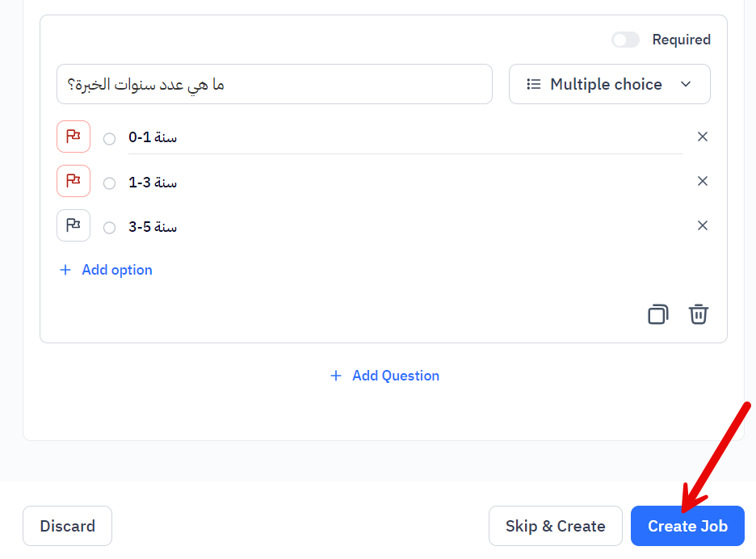
Task: Enable the Required toggle
Action: tap(625, 39)
